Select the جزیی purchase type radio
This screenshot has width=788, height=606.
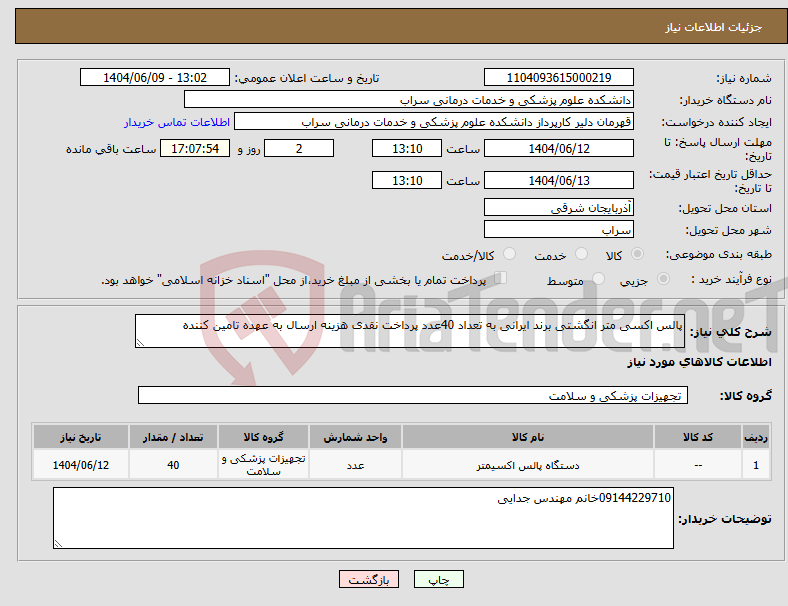tap(663, 279)
